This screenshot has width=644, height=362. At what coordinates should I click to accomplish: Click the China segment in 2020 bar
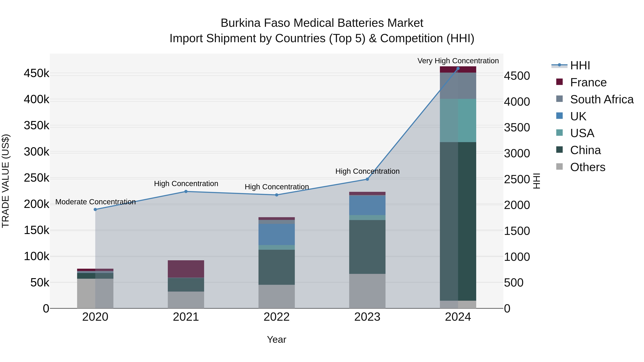(95, 276)
